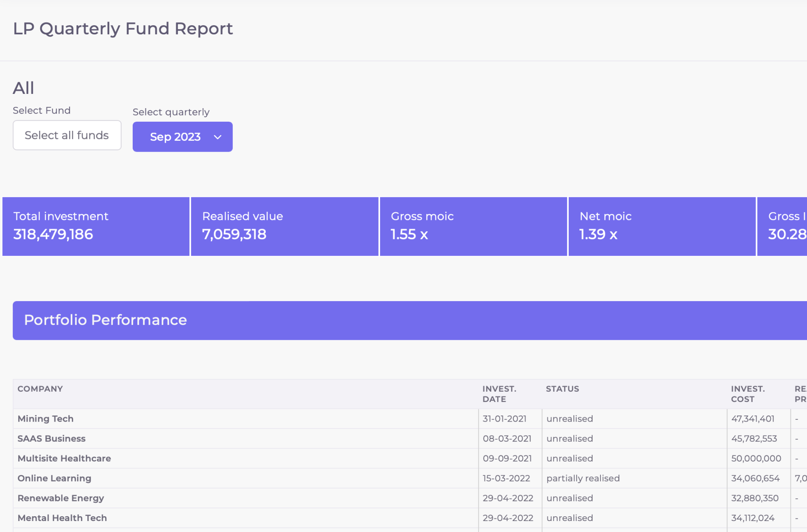Click the Online Learning company name
Screen dimensions: 807x532
tap(54, 478)
